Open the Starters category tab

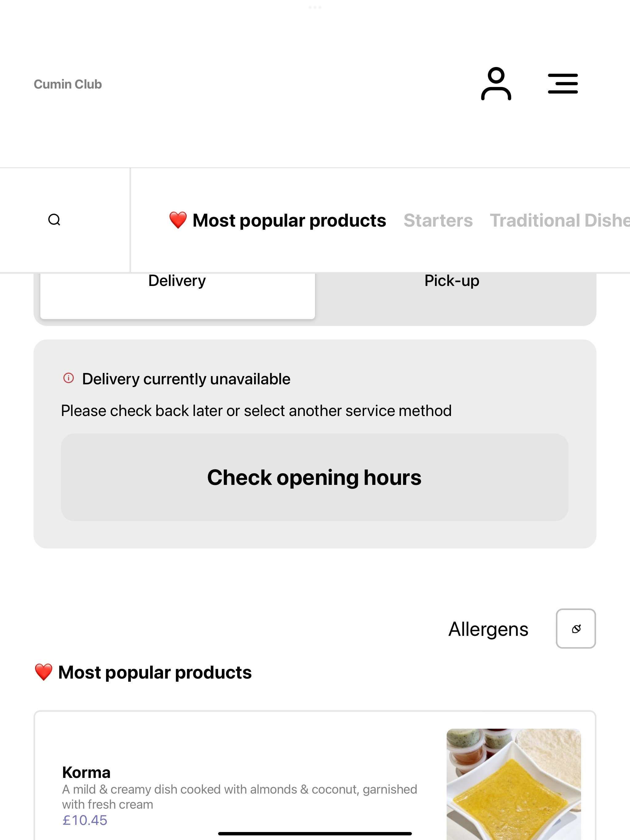click(x=438, y=221)
